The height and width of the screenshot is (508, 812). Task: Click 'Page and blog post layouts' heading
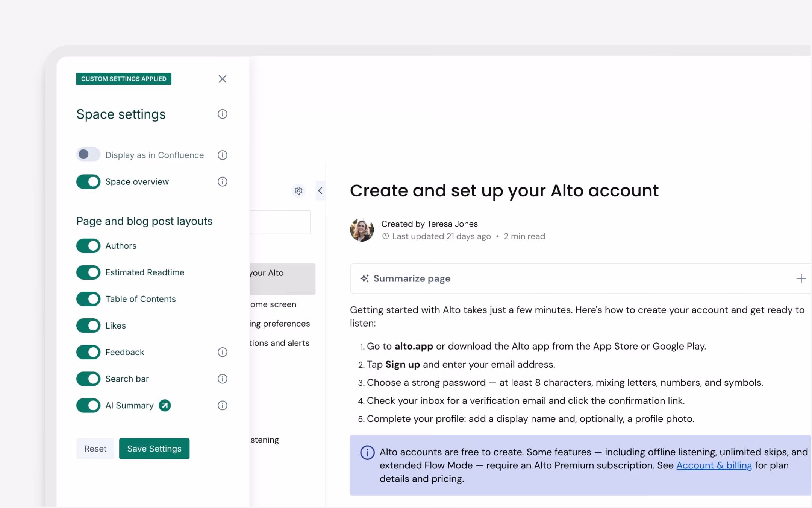pos(144,221)
